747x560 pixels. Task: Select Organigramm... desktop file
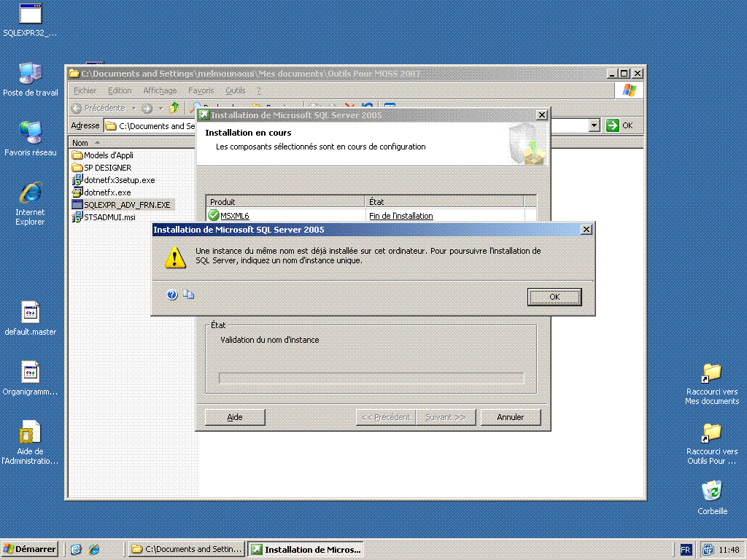pyautogui.click(x=30, y=378)
